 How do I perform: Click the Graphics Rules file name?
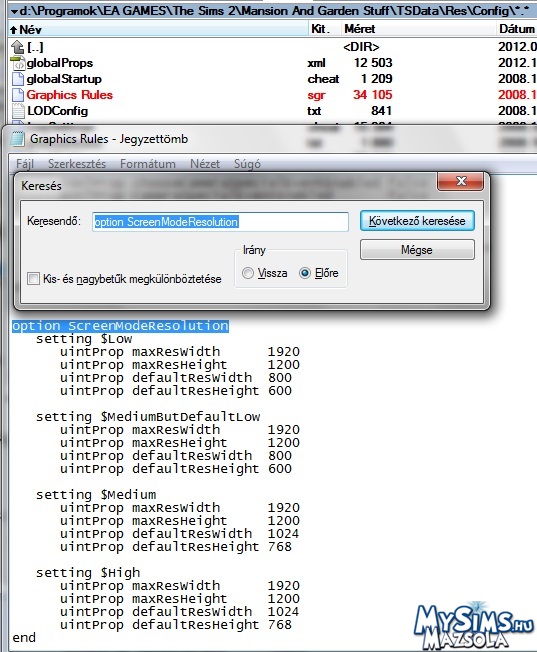(x=69, y=95)
